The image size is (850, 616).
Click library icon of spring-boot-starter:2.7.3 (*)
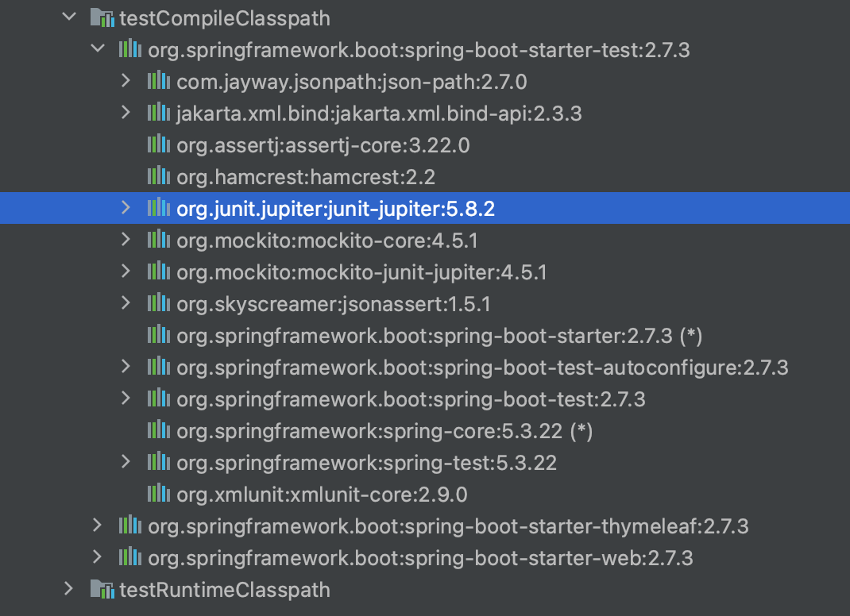coord(159,335)
